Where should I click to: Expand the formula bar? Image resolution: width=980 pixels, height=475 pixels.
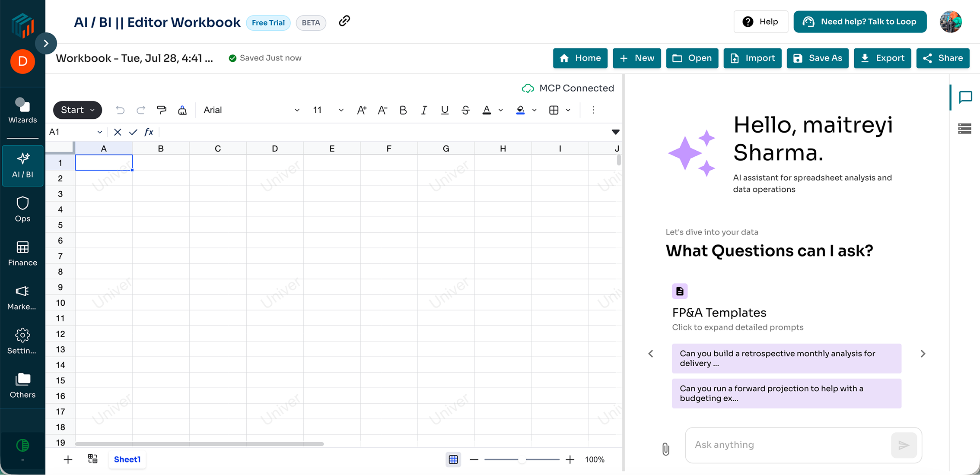616,132
